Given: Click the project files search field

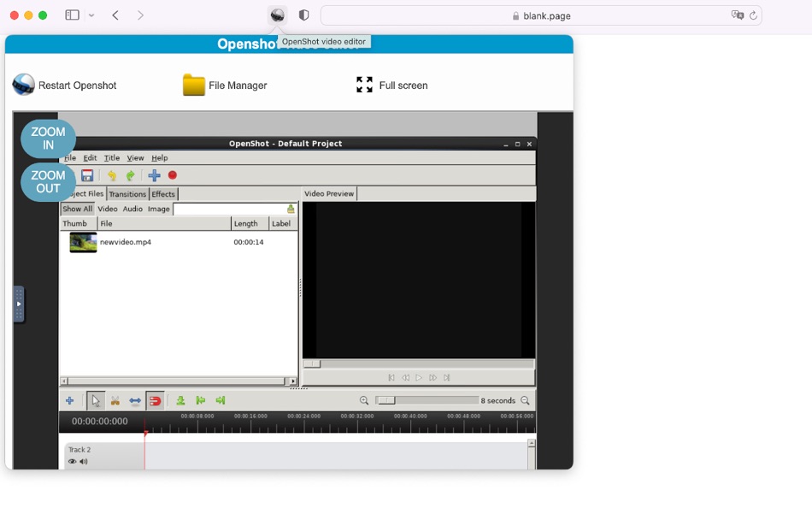Looking at the screenshot, I should coord(229,209).
